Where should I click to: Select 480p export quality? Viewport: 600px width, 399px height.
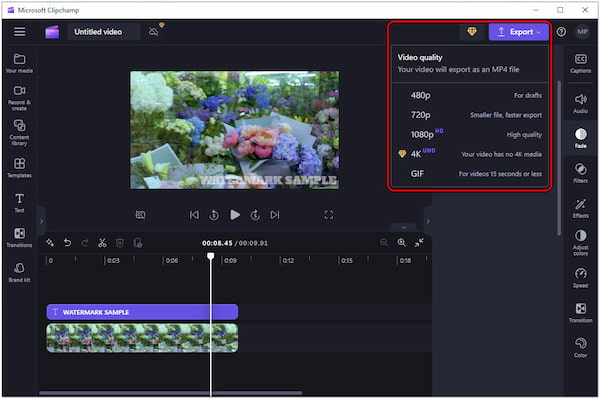coord(470,95)
